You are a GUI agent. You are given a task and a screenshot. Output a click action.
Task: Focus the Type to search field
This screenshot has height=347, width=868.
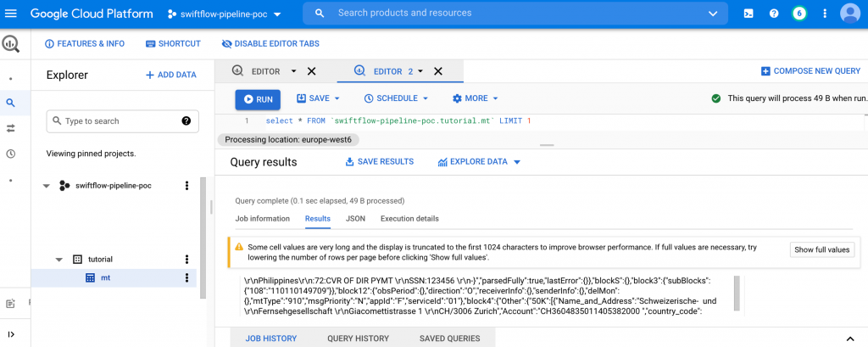point(119,121)
